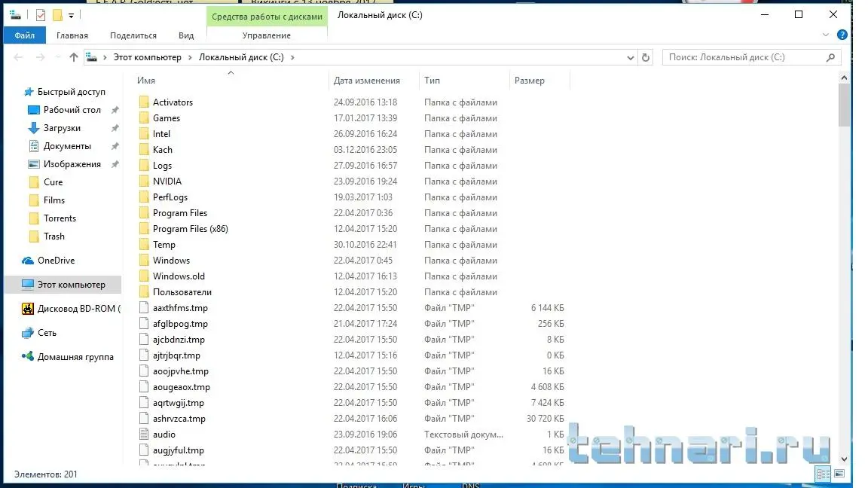This screenshot has width=868, height=488.
Task: Click the Downloads arrow icon
Action: (x=34, y=128)
